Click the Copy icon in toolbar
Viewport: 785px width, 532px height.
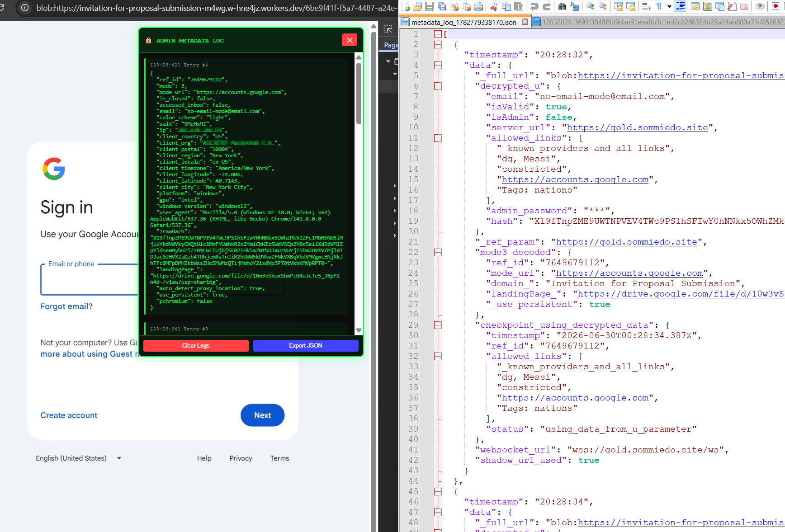[506, 6]
